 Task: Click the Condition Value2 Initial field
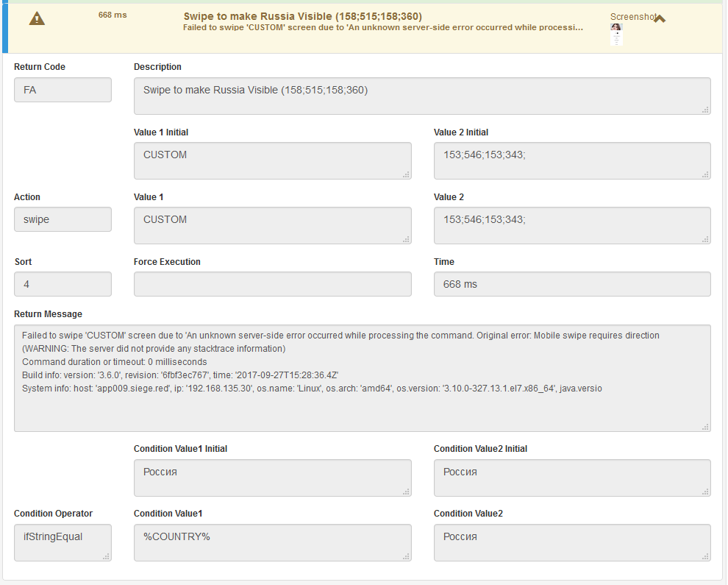pyautogui.click(x=572, y=478)
